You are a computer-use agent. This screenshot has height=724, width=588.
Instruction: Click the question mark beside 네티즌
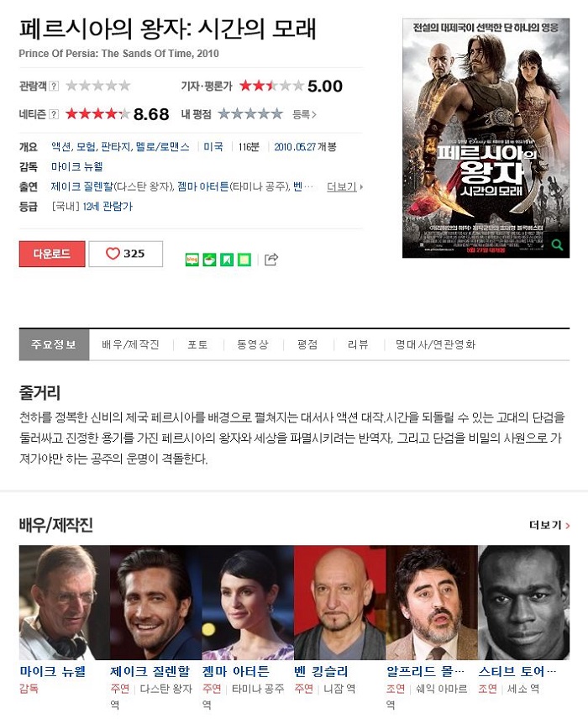[x=54, y=114]
